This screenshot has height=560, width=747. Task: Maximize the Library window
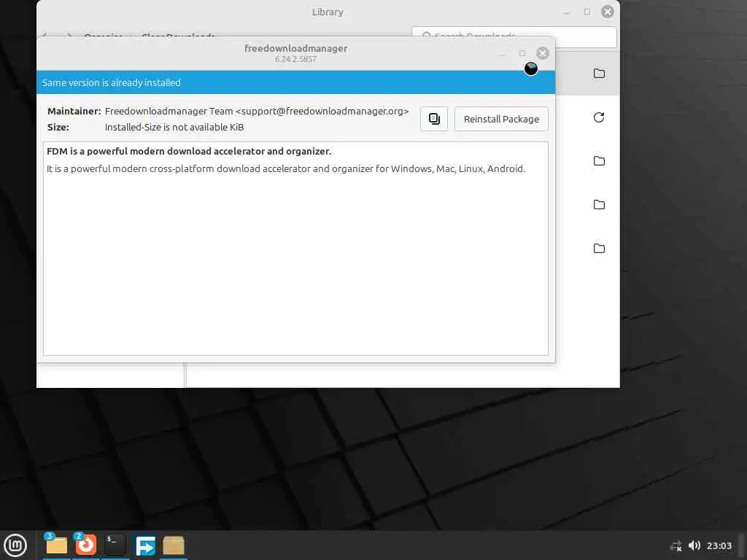click(587, 12)
